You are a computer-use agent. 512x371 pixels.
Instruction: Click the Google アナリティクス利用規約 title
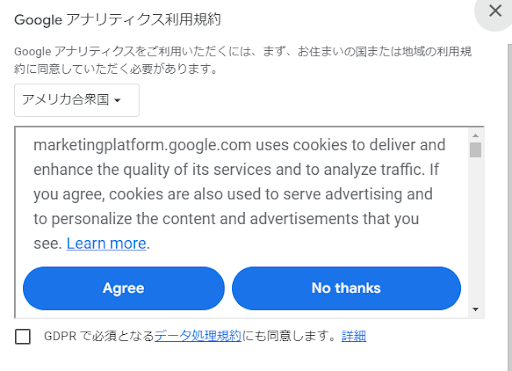tap(118, 20)
